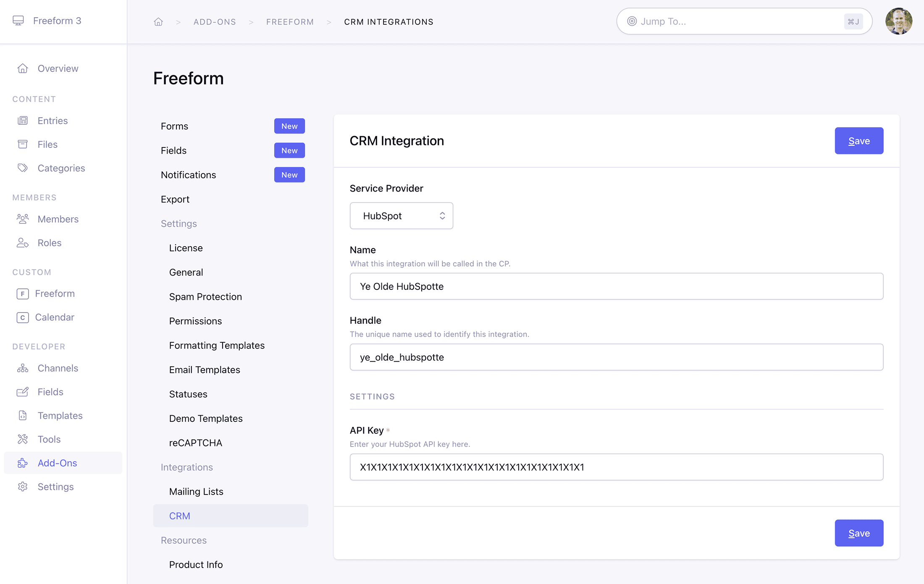This screenshot has height=584, width=924.
Task: Click the Mailing Lists link under Integrations
Action: (x=196, y=491)
